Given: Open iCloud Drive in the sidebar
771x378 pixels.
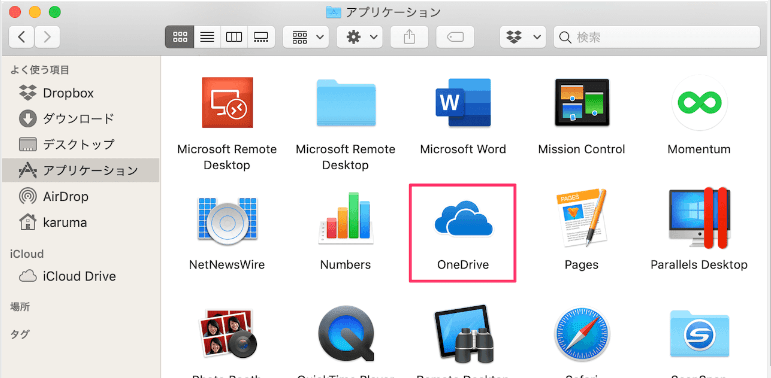Looking at the screenshot, I should pos(80,276).
